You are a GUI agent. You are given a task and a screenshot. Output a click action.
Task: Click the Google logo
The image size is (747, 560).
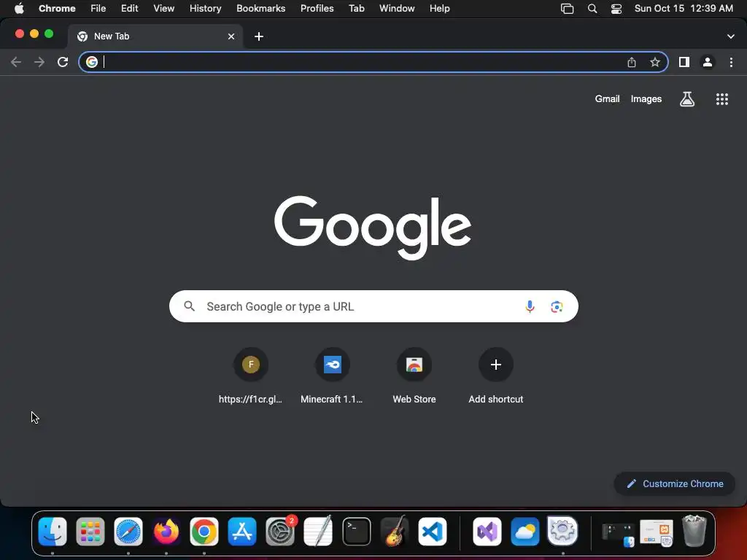373,227
